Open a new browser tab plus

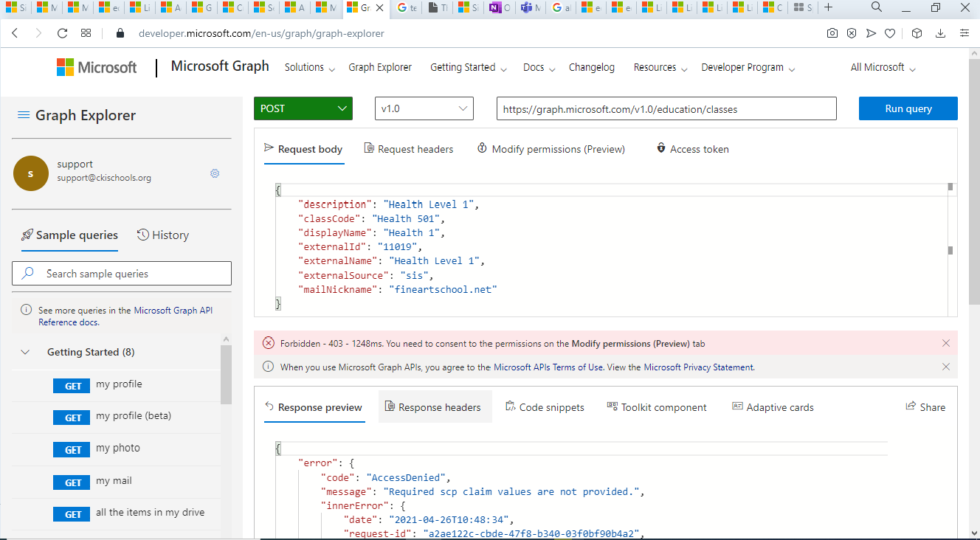coord(828,7)
